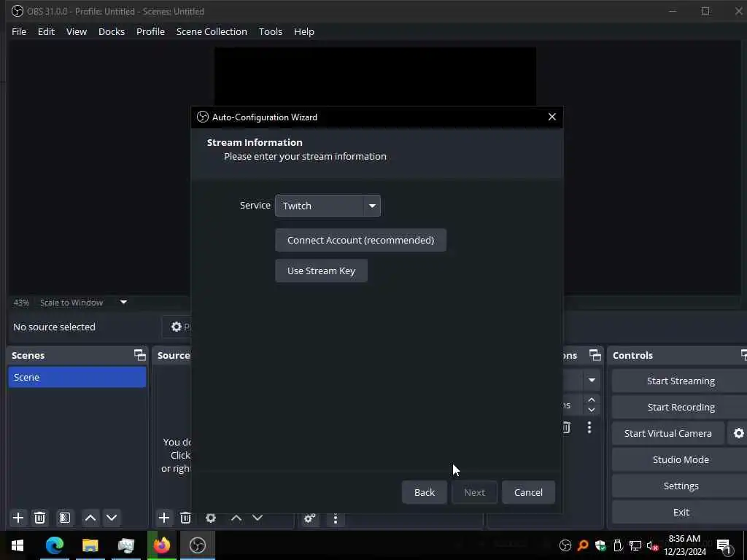Move source up with the arrow icon

[236, 518]
